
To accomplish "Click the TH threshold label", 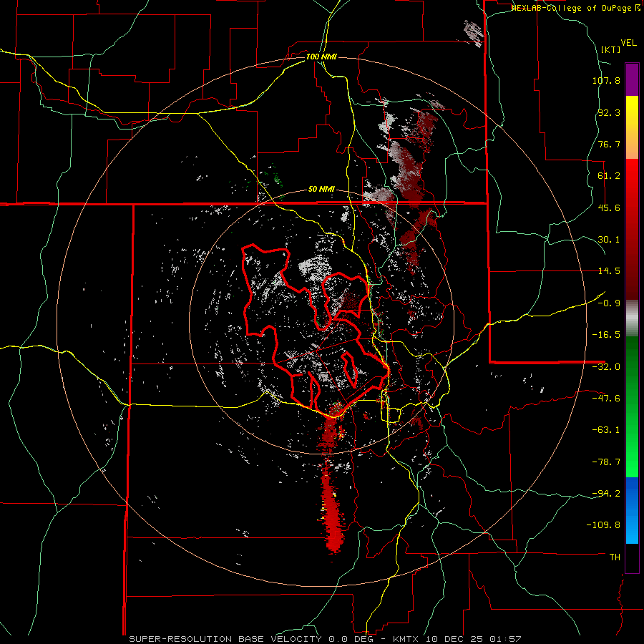I will coord(615,557).
